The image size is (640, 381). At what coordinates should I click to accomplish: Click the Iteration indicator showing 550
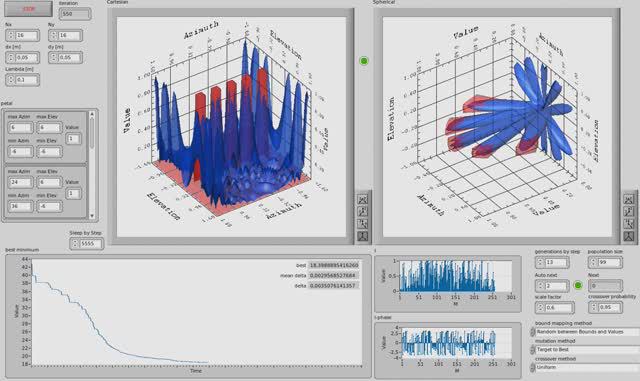75,14
